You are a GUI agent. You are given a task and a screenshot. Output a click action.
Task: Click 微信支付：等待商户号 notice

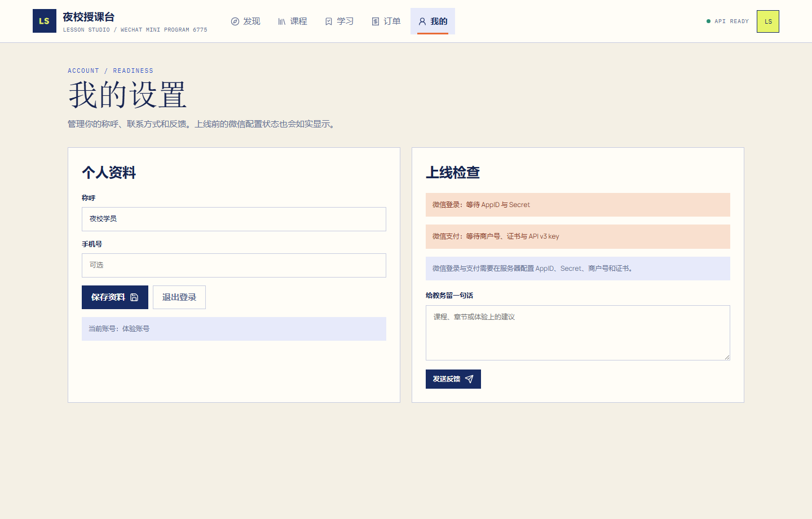click(x=578, y=236)
